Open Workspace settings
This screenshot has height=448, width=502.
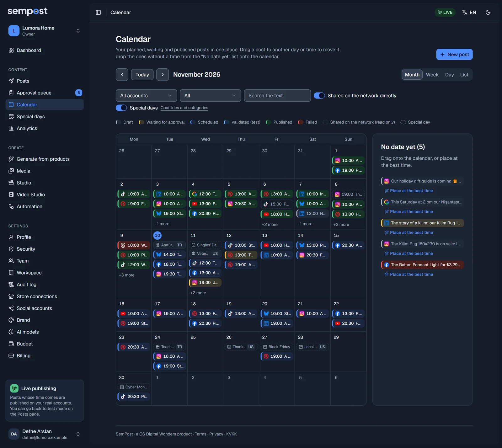45,273
